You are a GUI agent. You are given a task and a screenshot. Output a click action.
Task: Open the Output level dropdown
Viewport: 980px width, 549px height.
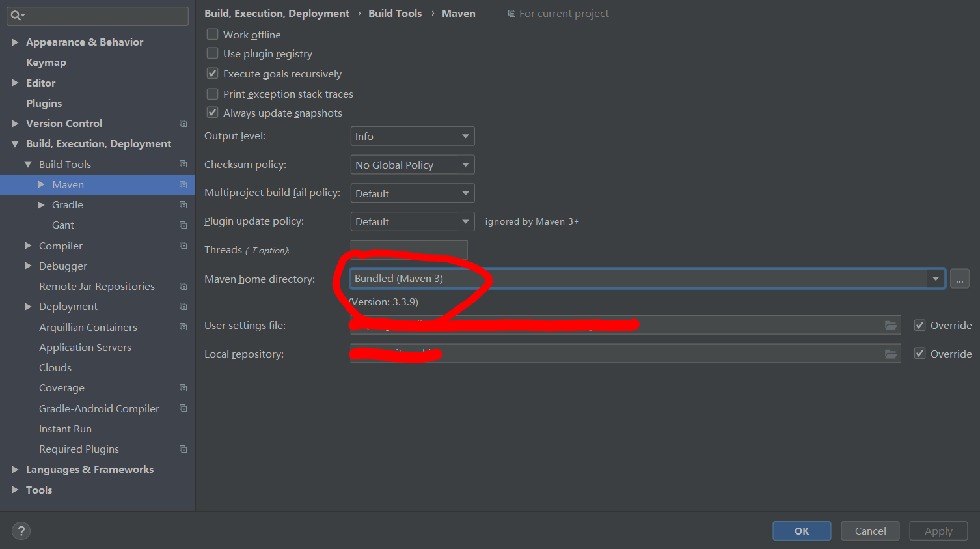point(413,136)
